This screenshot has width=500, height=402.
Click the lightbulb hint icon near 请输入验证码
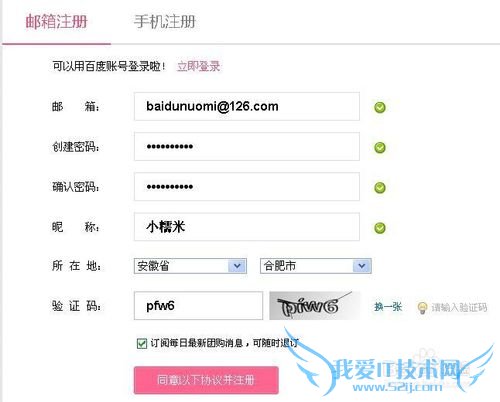422,307
